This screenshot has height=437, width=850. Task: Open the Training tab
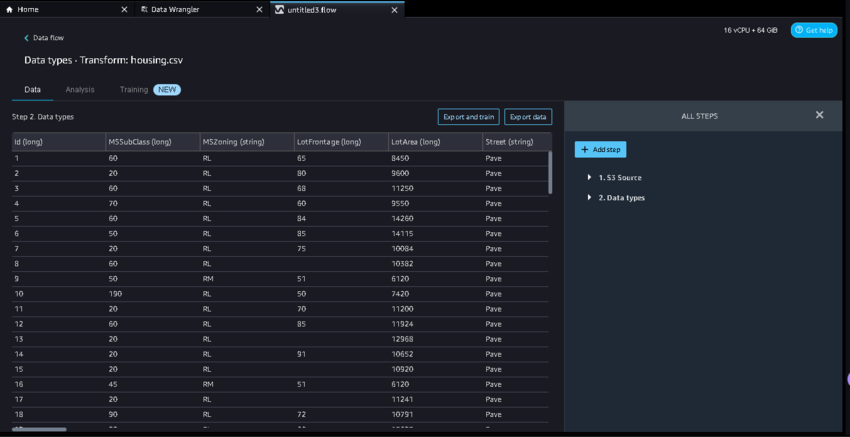[x=134, y=89]
